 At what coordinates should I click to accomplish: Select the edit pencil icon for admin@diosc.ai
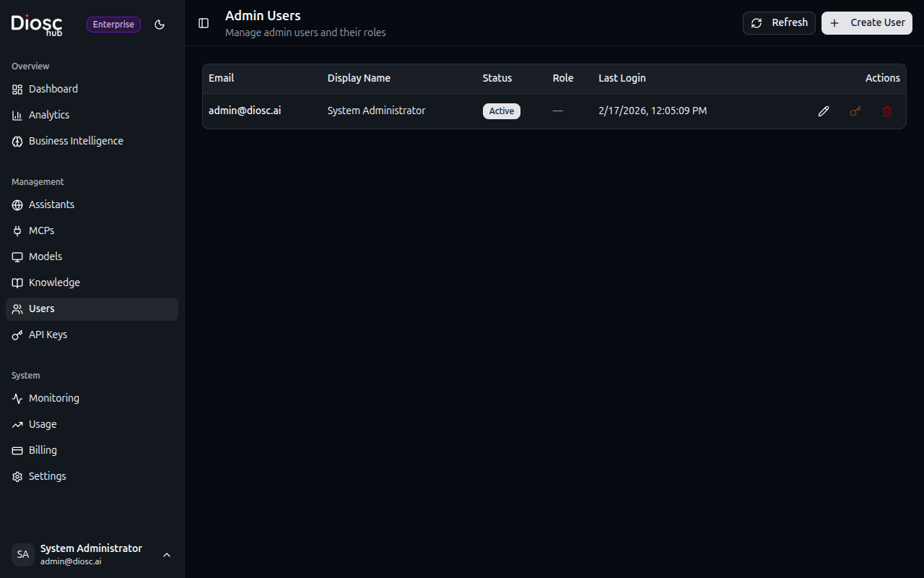pos(823,111)
